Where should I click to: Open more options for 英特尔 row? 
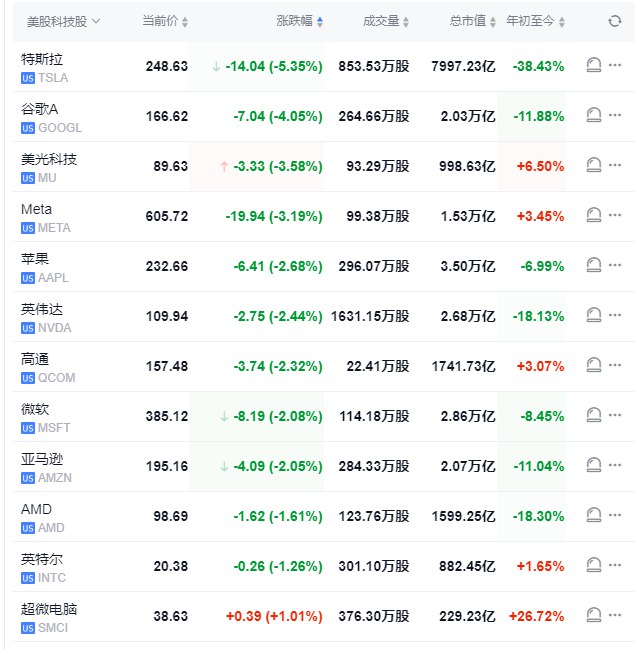615,565
